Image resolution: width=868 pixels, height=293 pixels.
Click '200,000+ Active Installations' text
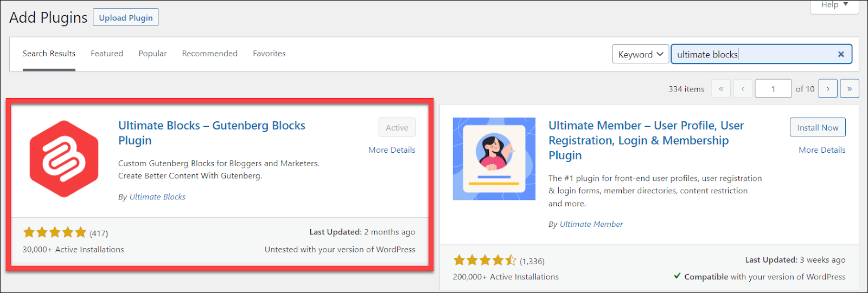[x=506, y=277]
